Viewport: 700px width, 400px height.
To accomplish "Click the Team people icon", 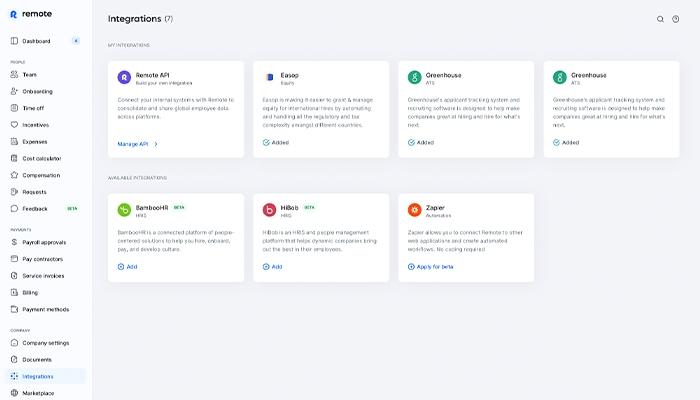I will coord(14,75).
